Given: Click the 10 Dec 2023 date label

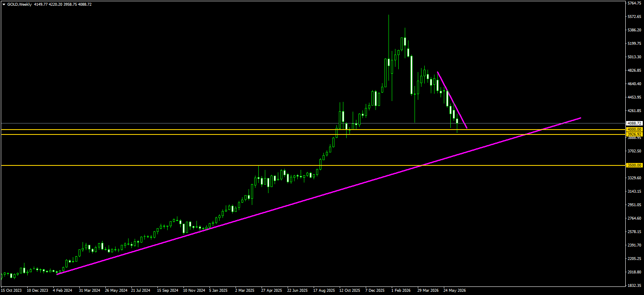Looking at the screenshot, I should (x=37, y=291).
